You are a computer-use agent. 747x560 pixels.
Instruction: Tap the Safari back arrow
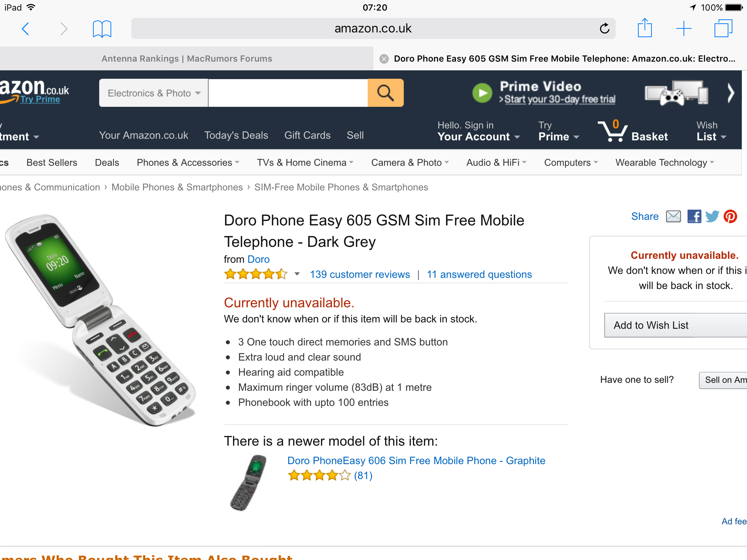(25, 28)
